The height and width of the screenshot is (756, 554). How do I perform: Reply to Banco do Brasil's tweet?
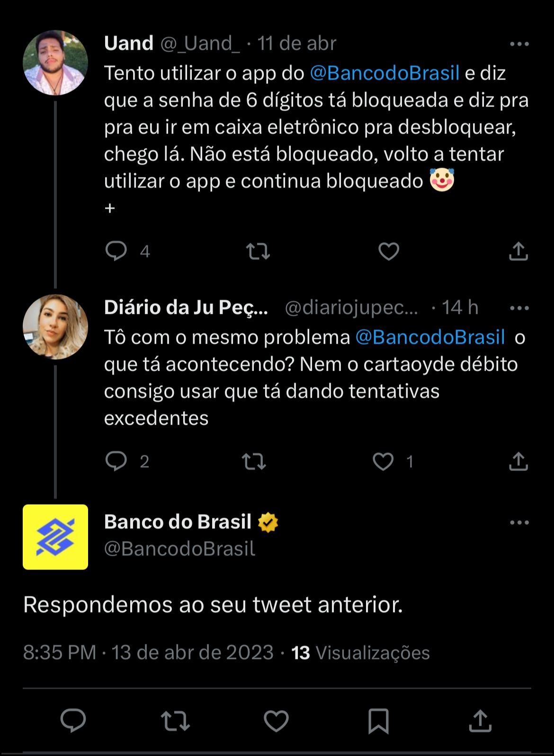point(73,721)
